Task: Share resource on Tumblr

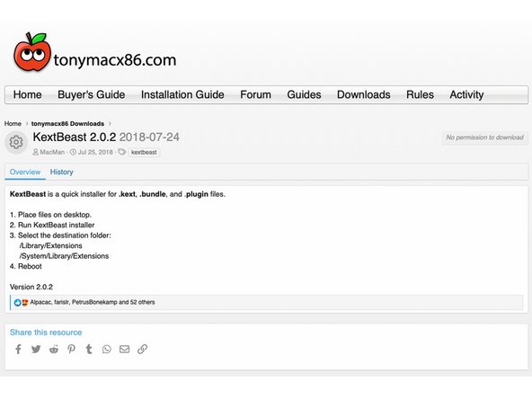Action: pos(89,349)
